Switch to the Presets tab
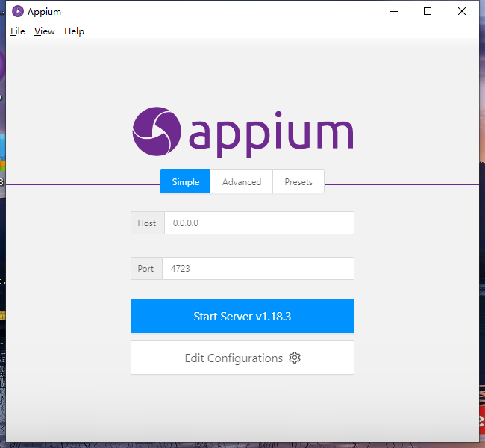The image size is (485, 448). point(298,181)
